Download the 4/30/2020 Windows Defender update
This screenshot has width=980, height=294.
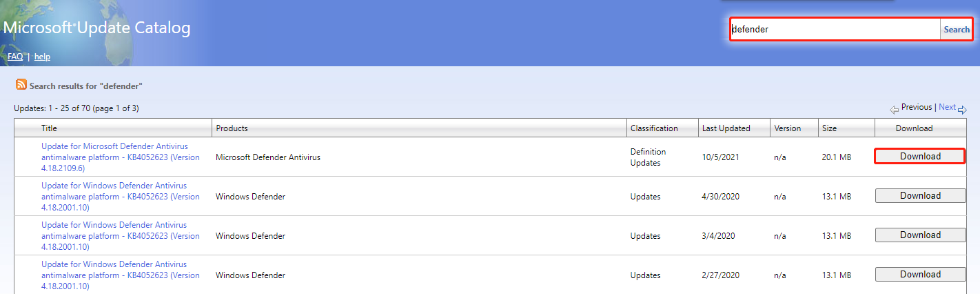click(920, 196)
